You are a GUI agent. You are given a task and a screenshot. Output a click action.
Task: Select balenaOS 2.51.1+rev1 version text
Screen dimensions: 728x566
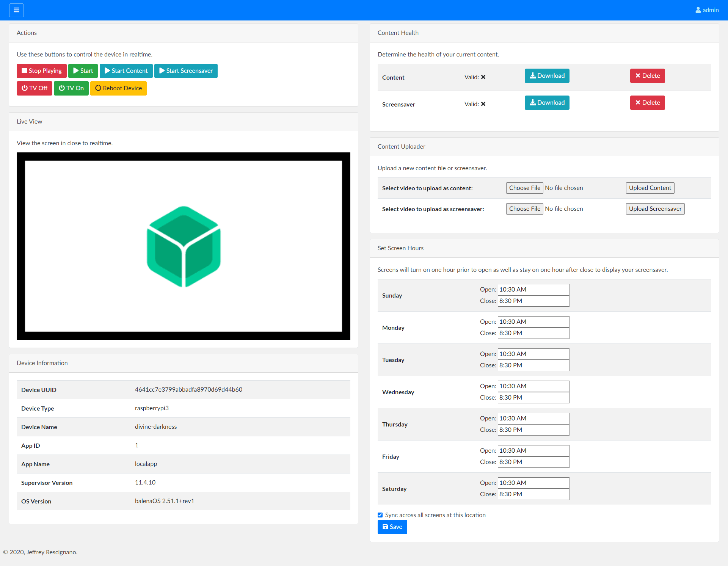click(x=165, y=501)
